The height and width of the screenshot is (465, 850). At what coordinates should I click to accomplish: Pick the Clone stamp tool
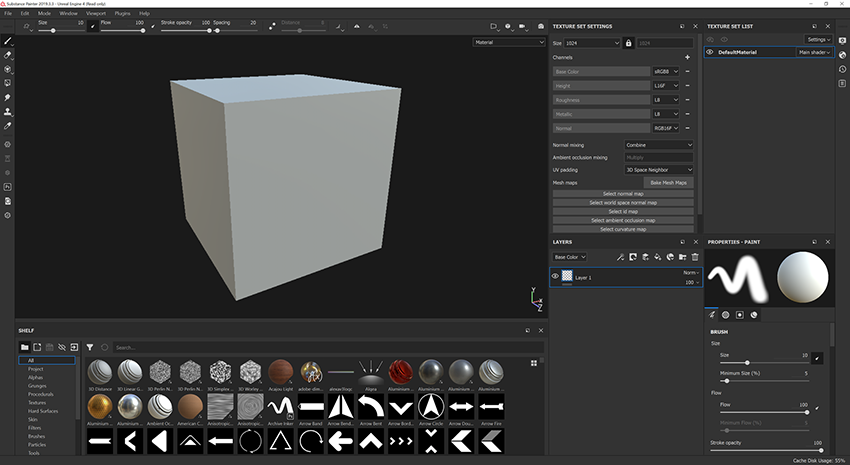click(8, 113)
